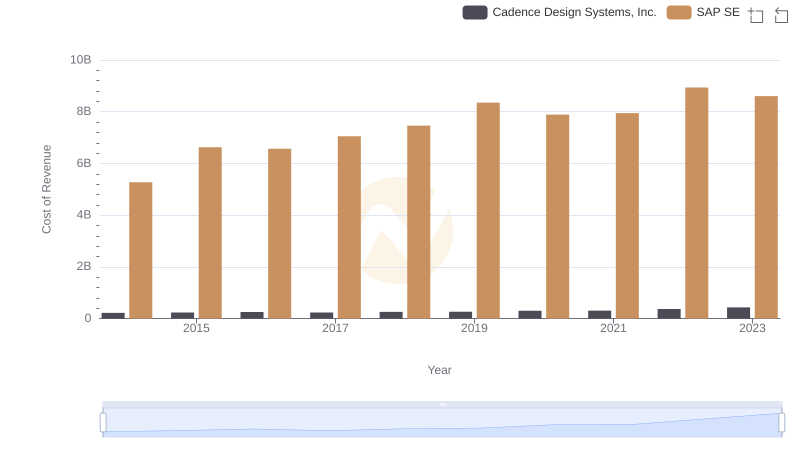Click the Cadence bar for 2019

461,315
